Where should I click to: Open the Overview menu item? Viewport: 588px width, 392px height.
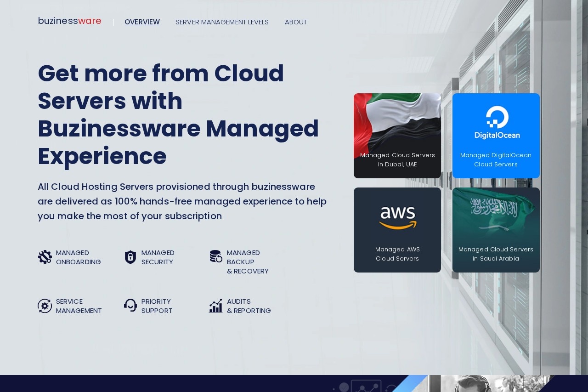click(142, 22)
